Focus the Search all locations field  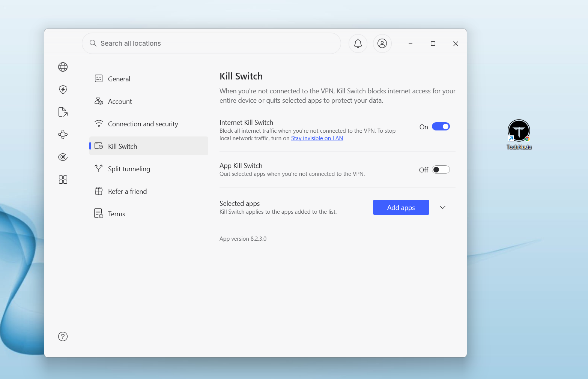(211, 43)
